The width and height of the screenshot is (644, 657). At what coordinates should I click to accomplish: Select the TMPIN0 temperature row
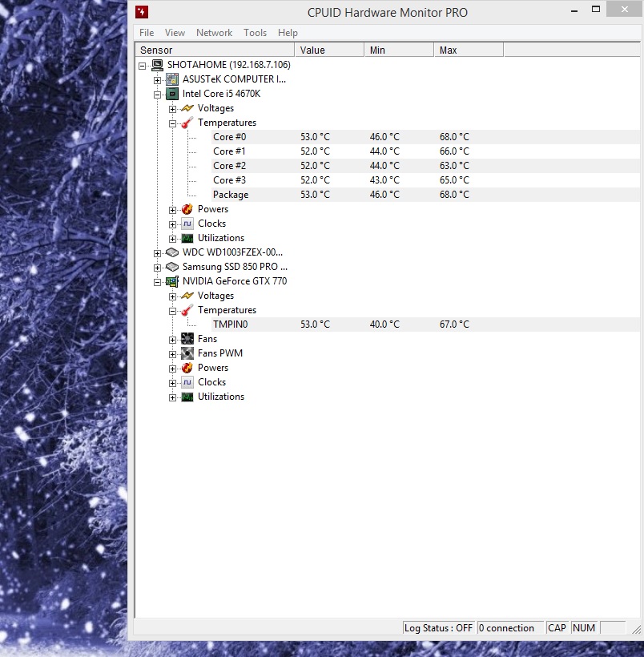pyautogui.click(x=231, y=324)
